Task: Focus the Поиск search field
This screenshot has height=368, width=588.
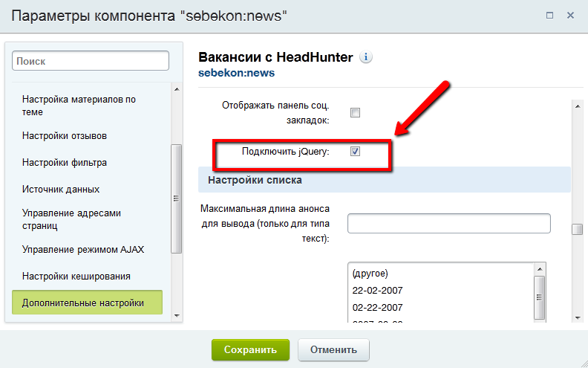Action: click(x=91, y=62)
